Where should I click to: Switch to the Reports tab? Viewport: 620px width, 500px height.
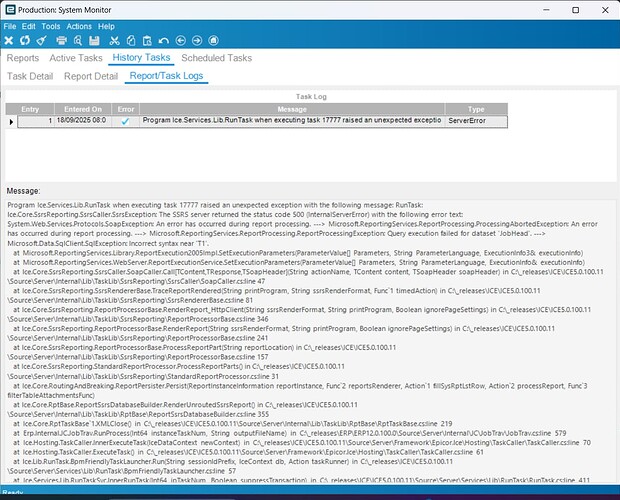tap(23, 58)
